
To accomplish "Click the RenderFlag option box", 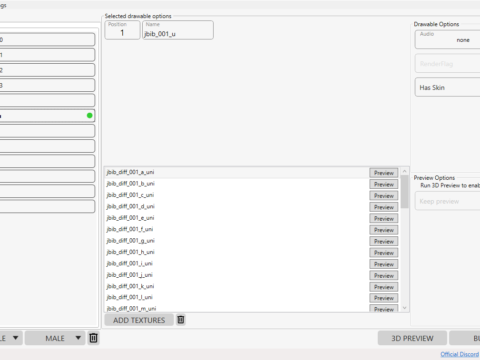I will pos(448,64).
